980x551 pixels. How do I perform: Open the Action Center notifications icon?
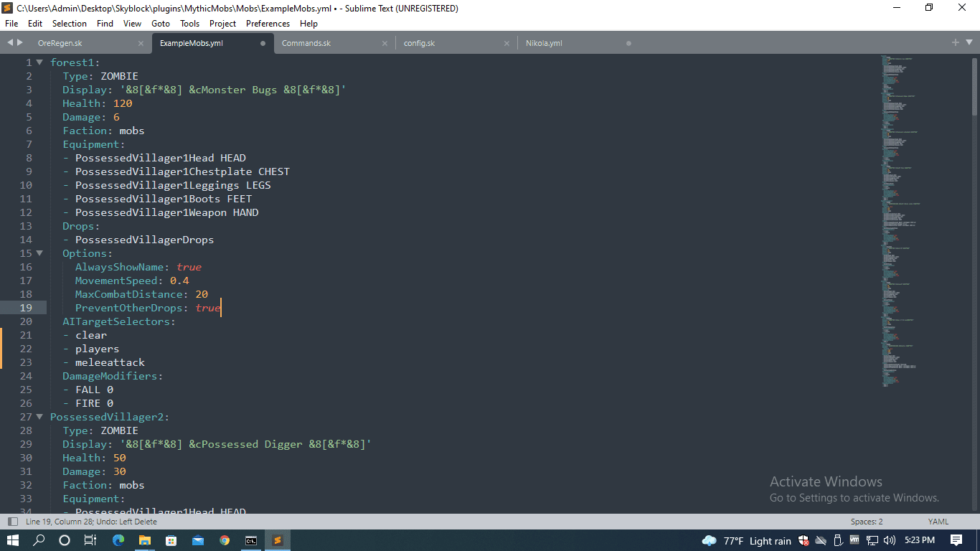(x=956, y=540)
